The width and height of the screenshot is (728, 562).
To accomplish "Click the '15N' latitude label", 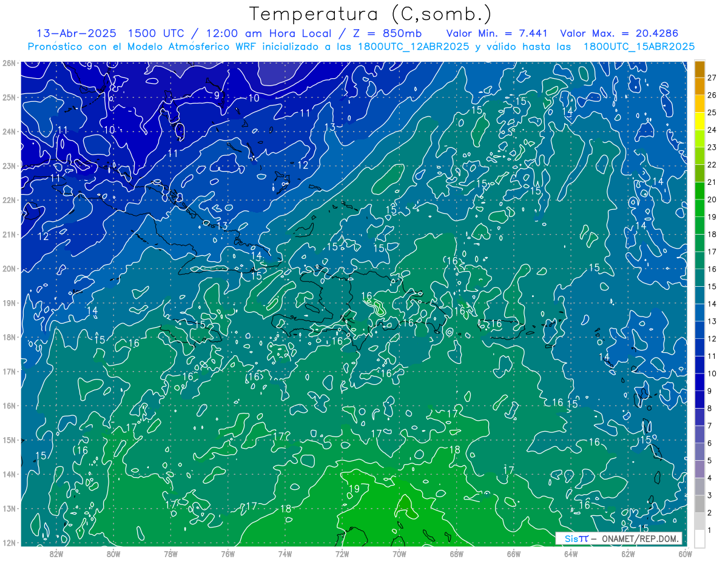I will pyautogui.click(x=9, y=440).
